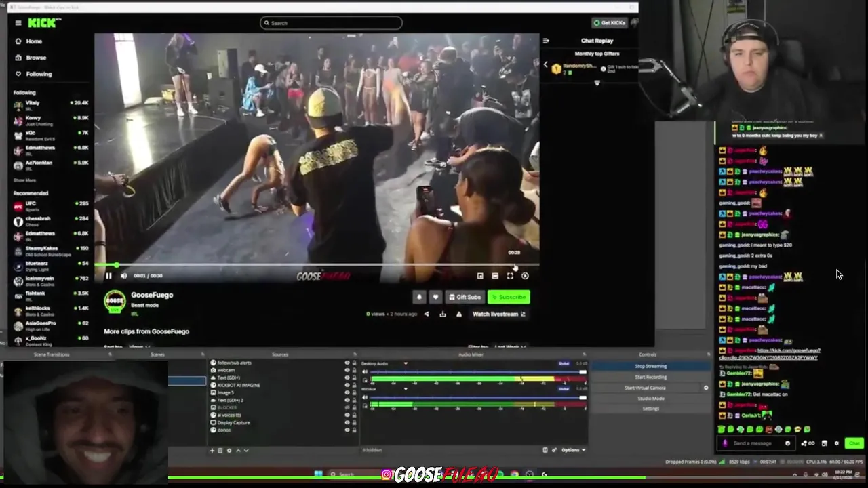The width and height of the screenshot is (868, 488).
Task: Hide the Display Capture source
Action: pos(347,423)
